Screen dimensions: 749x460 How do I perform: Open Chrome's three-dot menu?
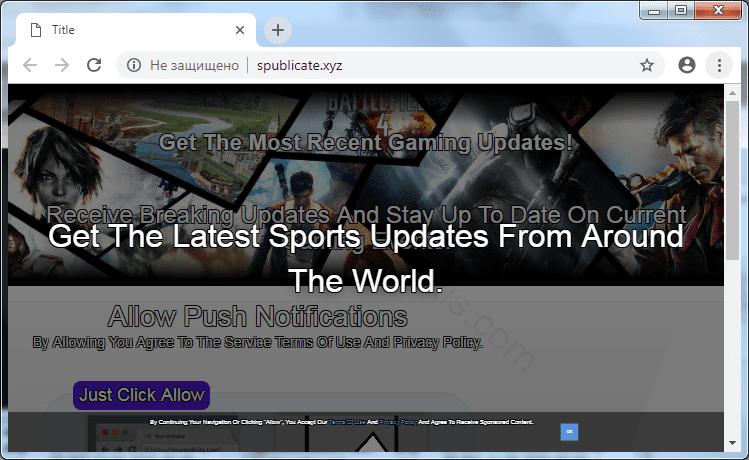pos(719,65)
